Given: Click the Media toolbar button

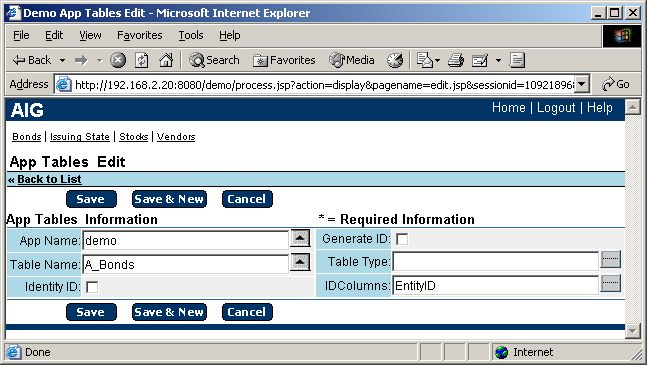Looking at the screenshot, I should [352, 60].
